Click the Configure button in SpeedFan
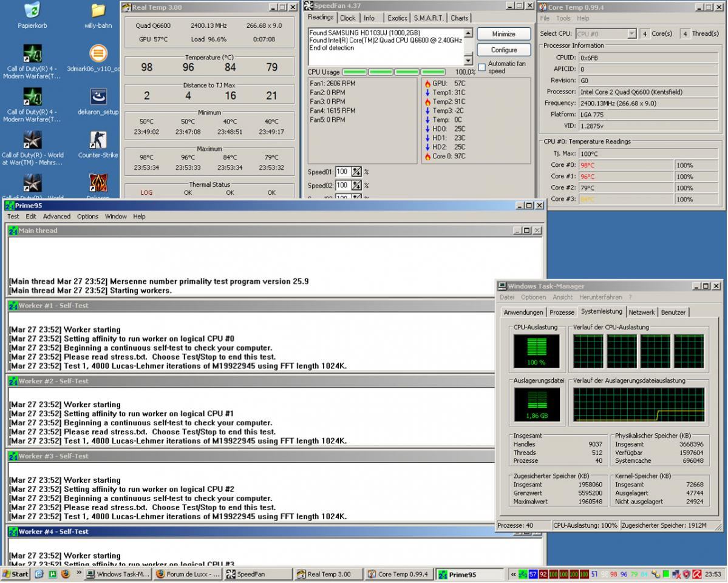 tap(504, 50)
